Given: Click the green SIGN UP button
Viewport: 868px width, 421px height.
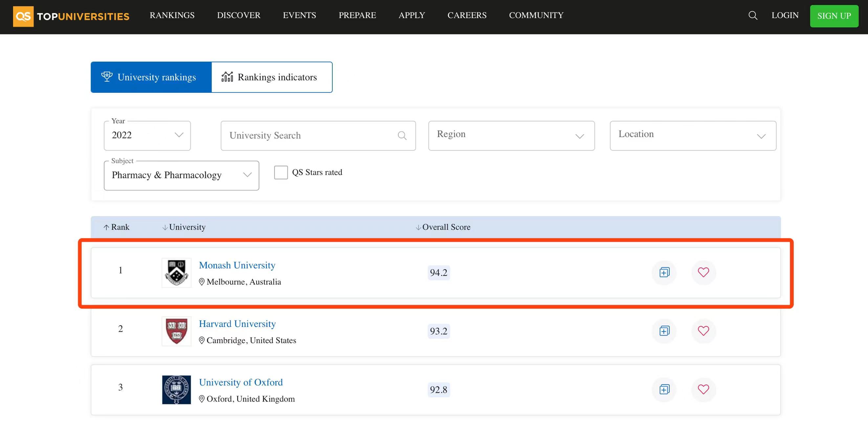Looking at the screenshot, I should point(834,16).
